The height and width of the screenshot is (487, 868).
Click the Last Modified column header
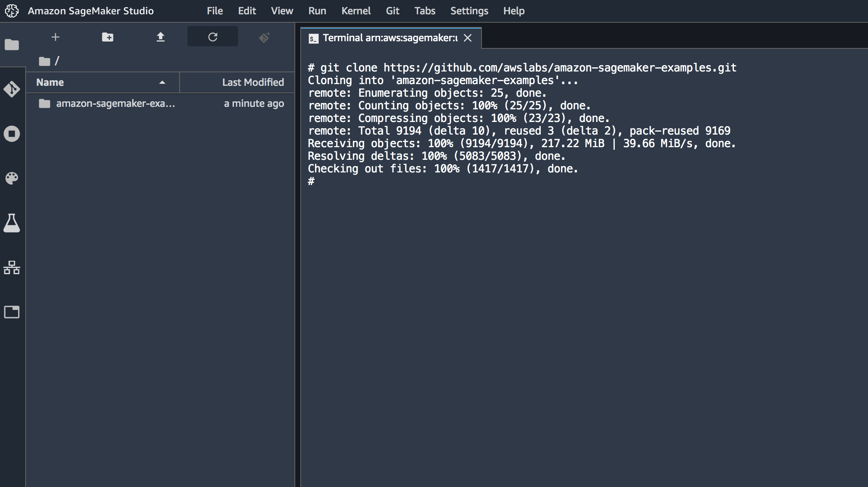253,82
